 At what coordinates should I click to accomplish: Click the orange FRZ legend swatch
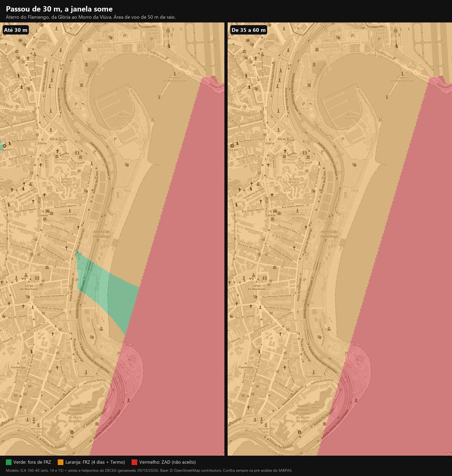60,462
